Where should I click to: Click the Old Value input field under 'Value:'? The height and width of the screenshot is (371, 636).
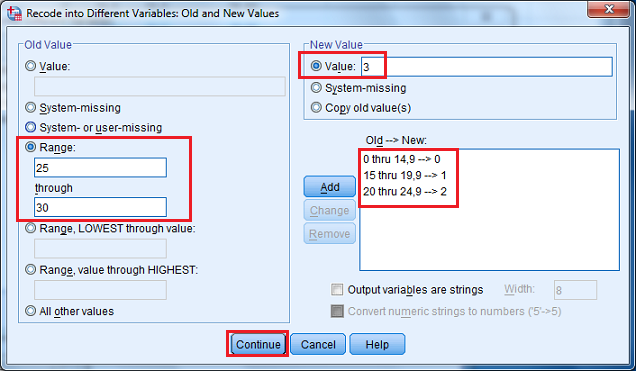(x=160, y=86)
